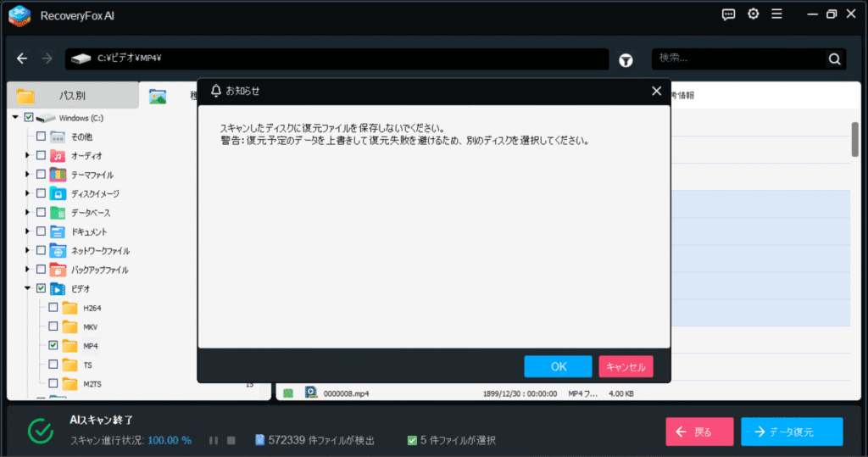Click キャンセル in the notice dialog
Image resolution: width=868 pixels, height=457 pixels.
tap(626, 367)
